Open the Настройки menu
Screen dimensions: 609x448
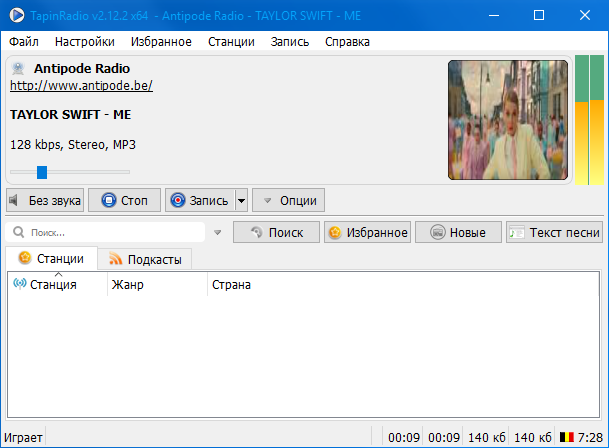(x=85, y=42)
